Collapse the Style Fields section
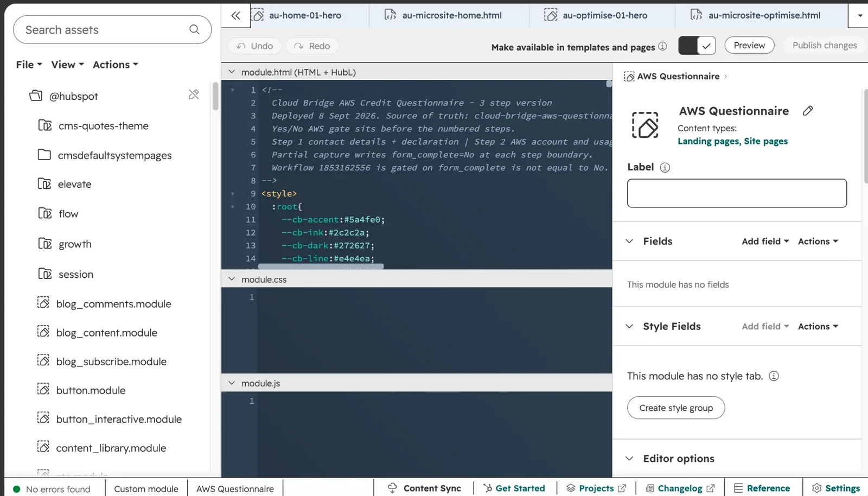The height and width of the screenshot is (496, 868). coord(629,326)
